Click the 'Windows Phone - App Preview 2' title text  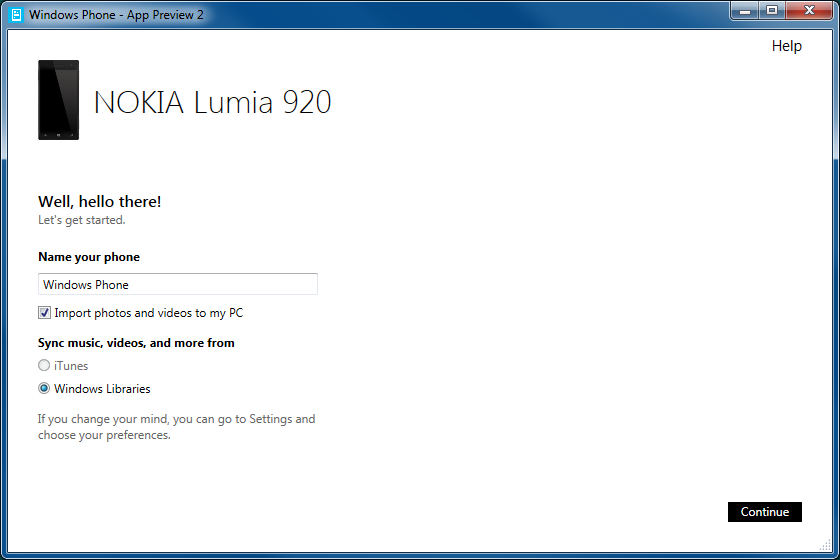116,15
